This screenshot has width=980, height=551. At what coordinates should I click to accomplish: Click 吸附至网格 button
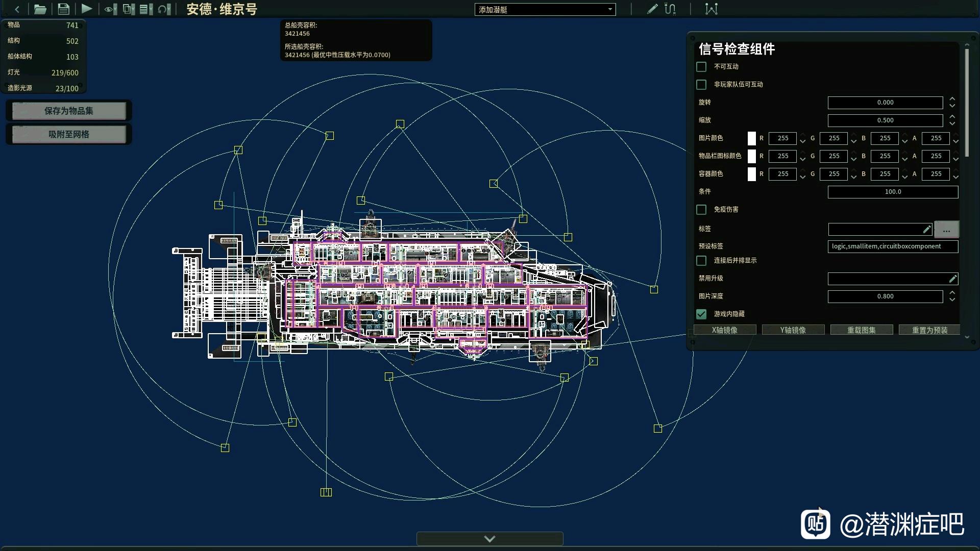click(x=69, y=134)
